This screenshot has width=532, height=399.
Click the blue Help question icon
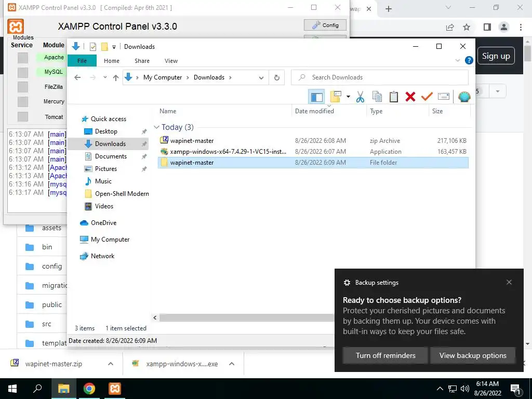point(469,60)
